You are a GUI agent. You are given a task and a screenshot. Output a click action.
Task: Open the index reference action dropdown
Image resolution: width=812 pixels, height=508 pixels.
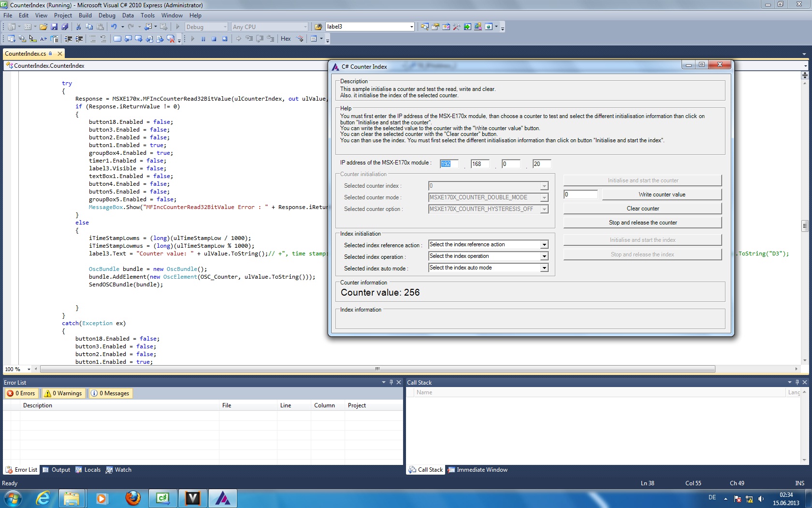click(x=544, y=245)
